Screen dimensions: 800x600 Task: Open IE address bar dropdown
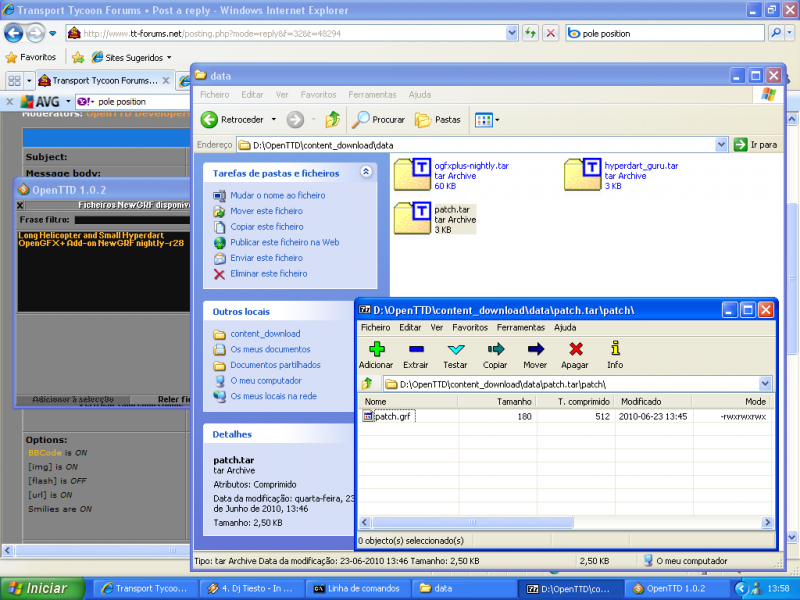pos(512,34)
